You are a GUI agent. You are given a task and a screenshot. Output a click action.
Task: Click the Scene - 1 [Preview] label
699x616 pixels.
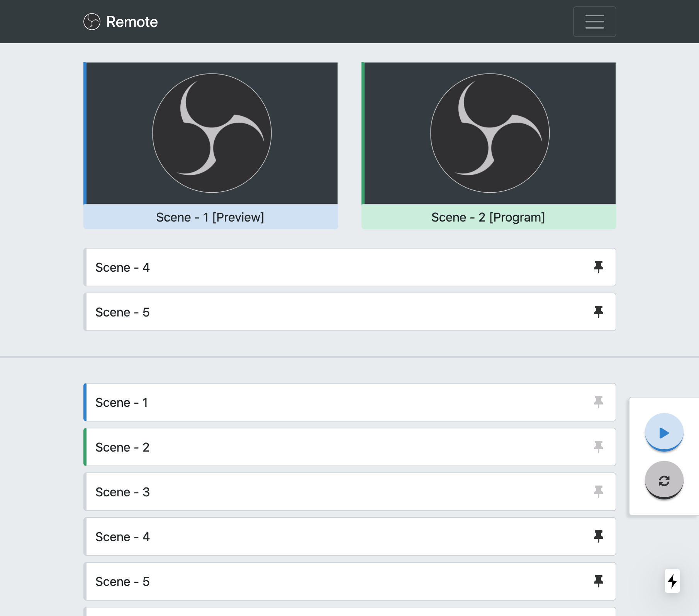point(210,217)
